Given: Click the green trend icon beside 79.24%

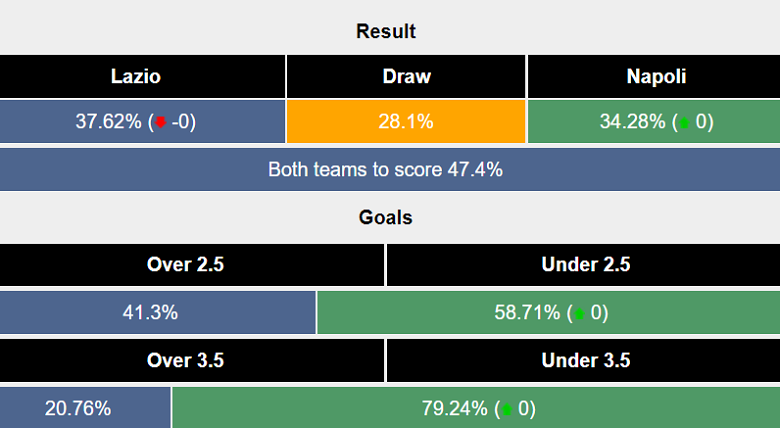Looking at the screenshot, I should (510, 409).
